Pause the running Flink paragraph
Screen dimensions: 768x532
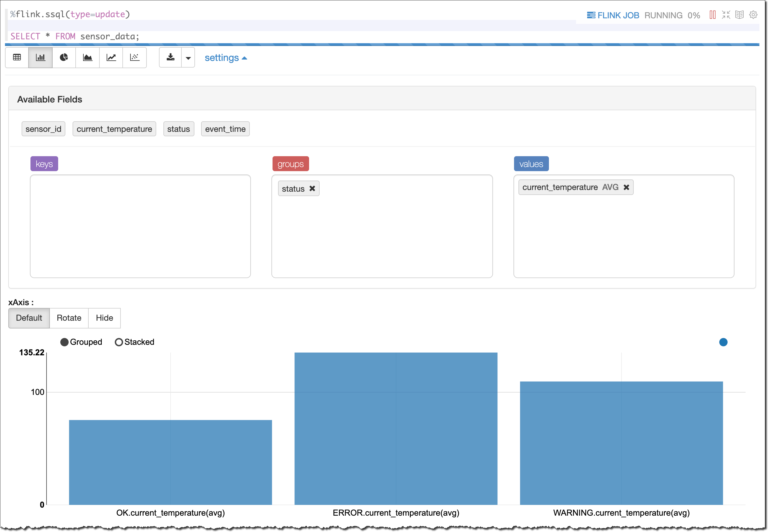(712, 15)
